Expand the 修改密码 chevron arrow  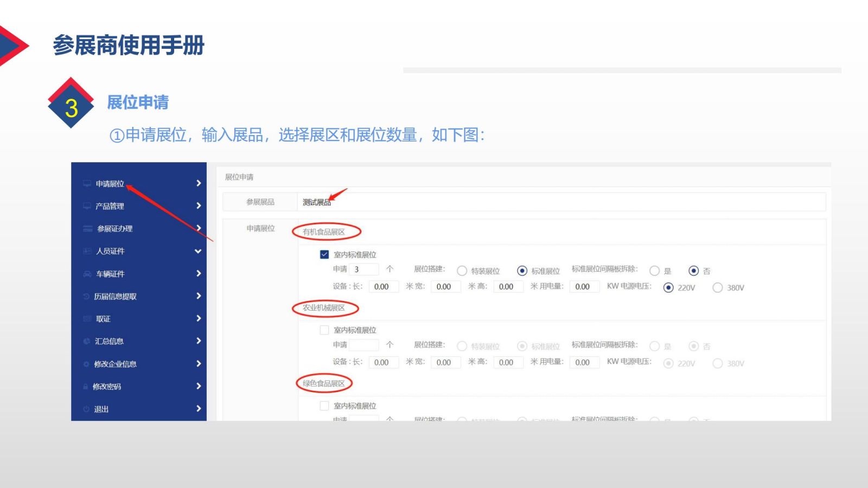coord(199,386)
